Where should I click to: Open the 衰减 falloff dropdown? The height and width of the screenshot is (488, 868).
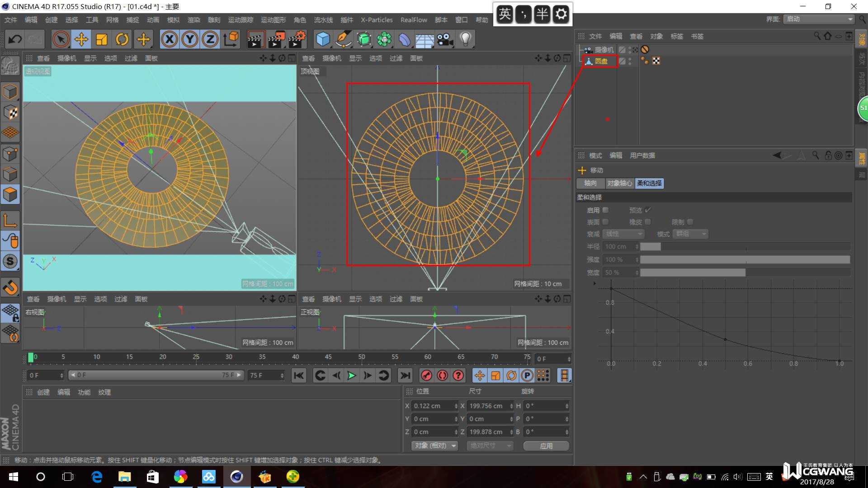623,234
